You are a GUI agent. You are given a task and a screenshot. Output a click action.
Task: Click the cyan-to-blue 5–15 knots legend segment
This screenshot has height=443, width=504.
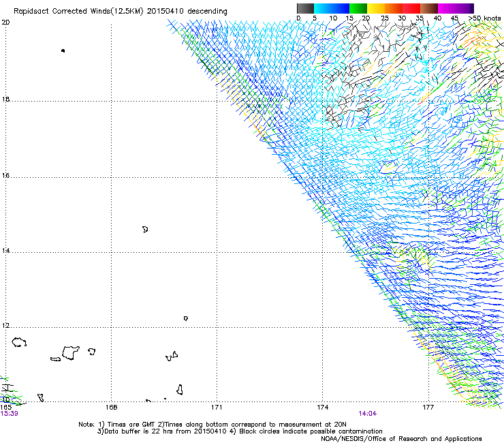tap(332, 8)
